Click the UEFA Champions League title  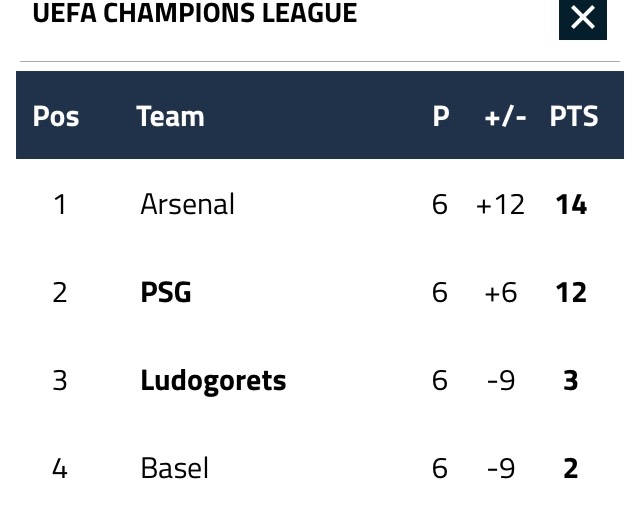tap(194, 14)
